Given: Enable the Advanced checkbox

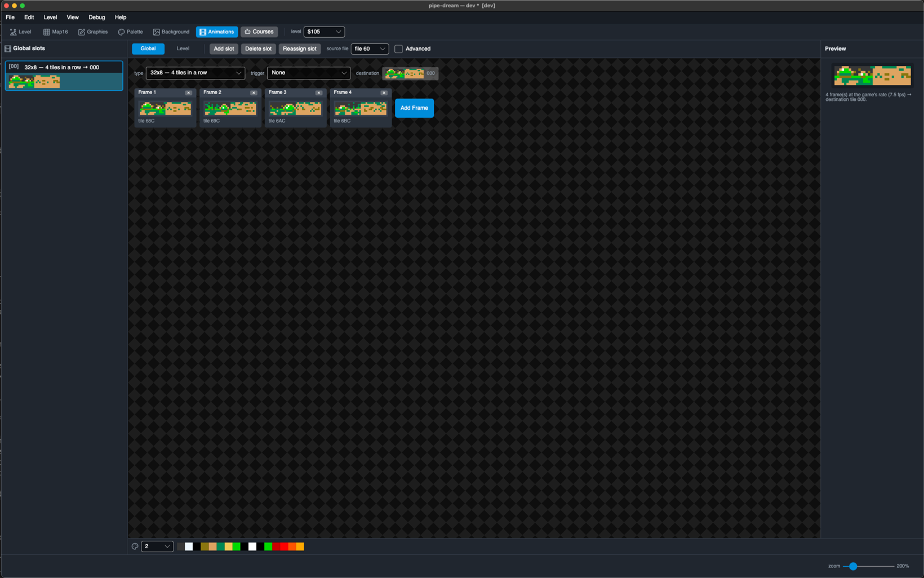Looking at the screenshot, I should 399,49.
